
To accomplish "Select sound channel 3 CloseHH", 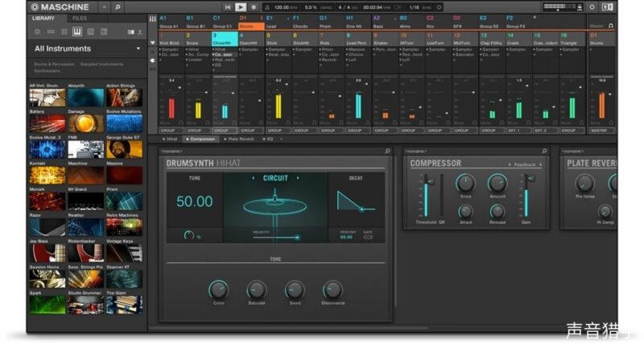I will click(225, 39).
